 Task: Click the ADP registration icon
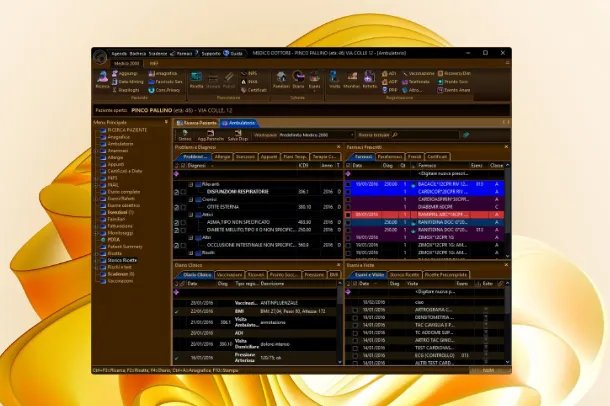coord(389,82)
